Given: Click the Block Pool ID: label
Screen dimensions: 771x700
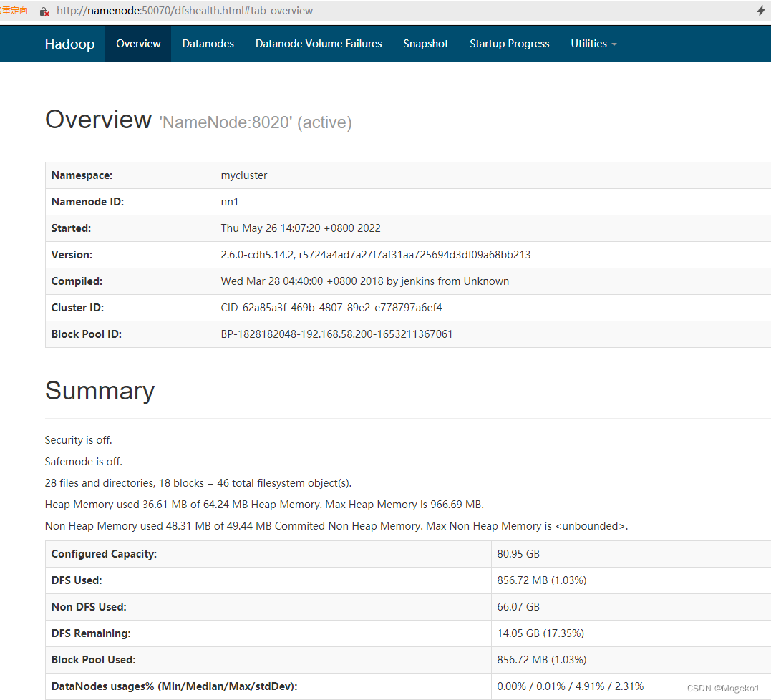Looking at the screenshot, I should 87,335.
